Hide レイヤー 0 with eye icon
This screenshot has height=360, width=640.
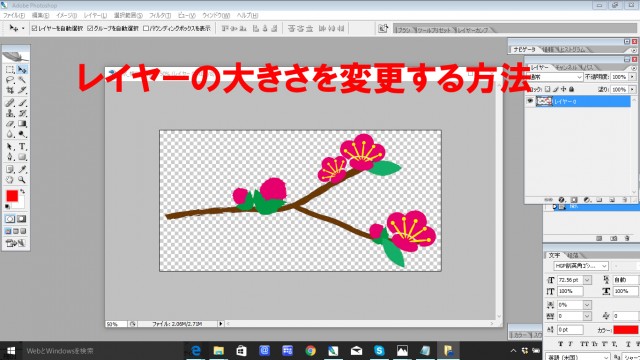[x=530, y=101]
